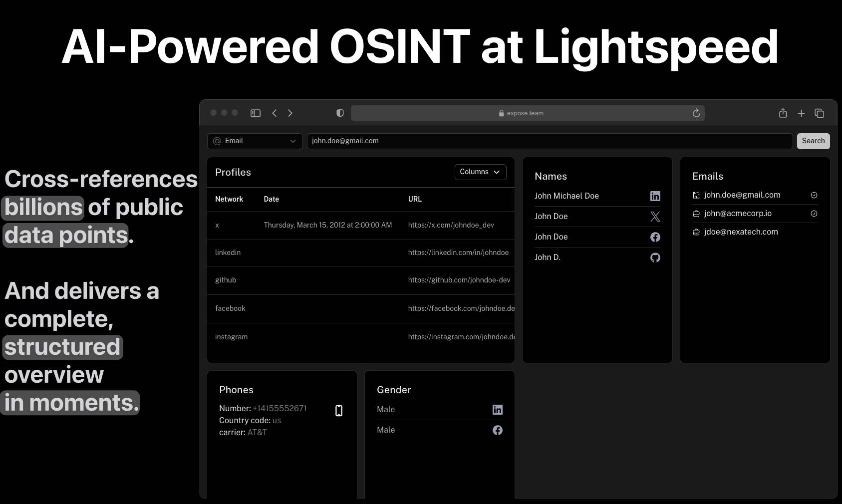Viewport: 842px width, 504px height.
Task: Click the share icon in browser toolbar
Action: 783,113
